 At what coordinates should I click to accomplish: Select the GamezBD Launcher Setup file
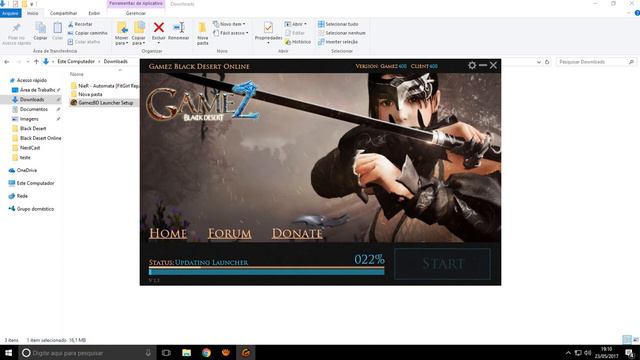point(104,103)
